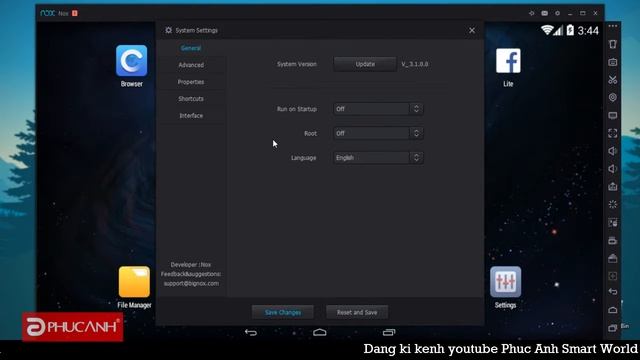The image size is (640, 360).
Task: Open the File Manager app
Action: (134, 282)
